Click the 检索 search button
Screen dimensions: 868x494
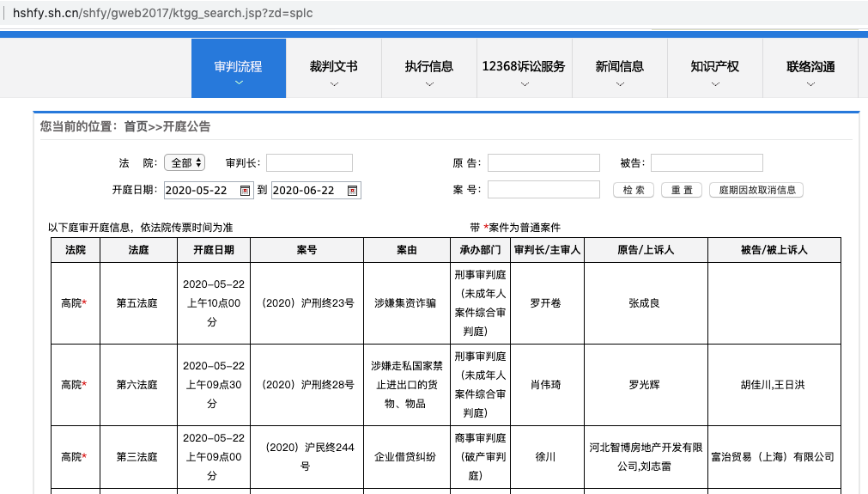[x=634, y=190]
